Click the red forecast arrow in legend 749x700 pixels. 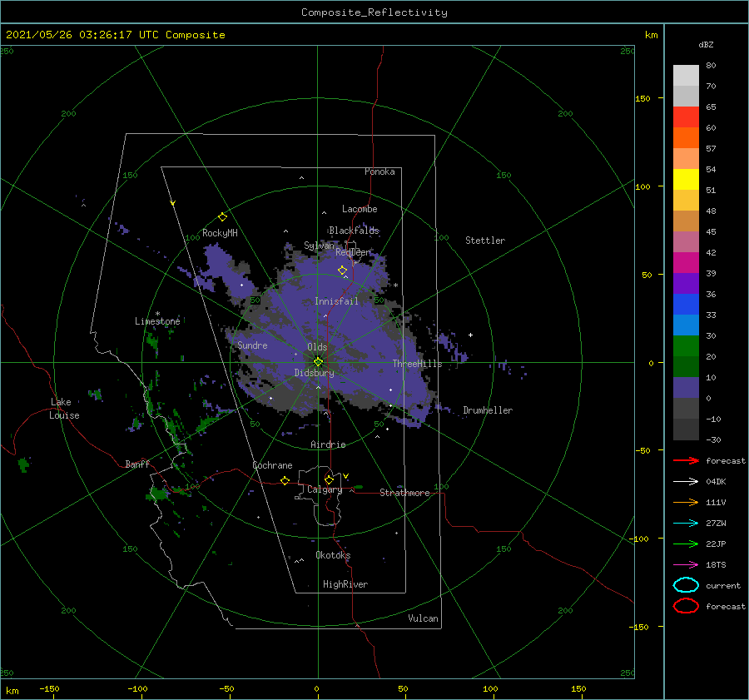pyautogui.click(x=686, y=460)
